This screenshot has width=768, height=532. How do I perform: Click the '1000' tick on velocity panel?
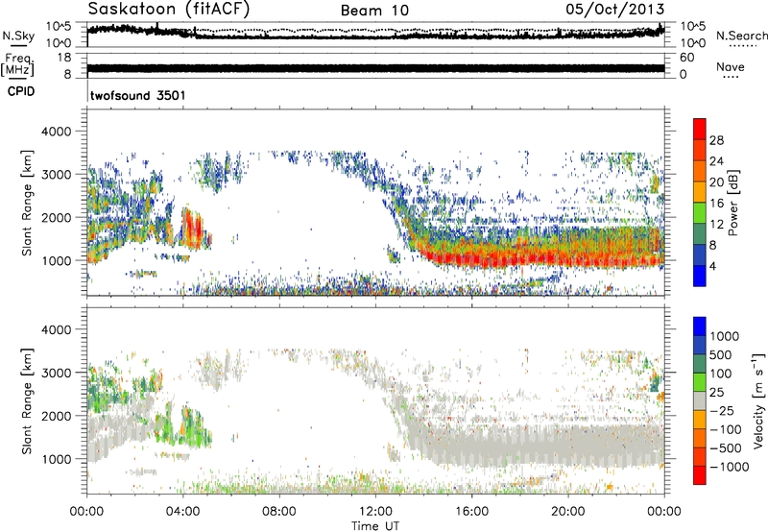pyautogui.click(x=56, y=459)
